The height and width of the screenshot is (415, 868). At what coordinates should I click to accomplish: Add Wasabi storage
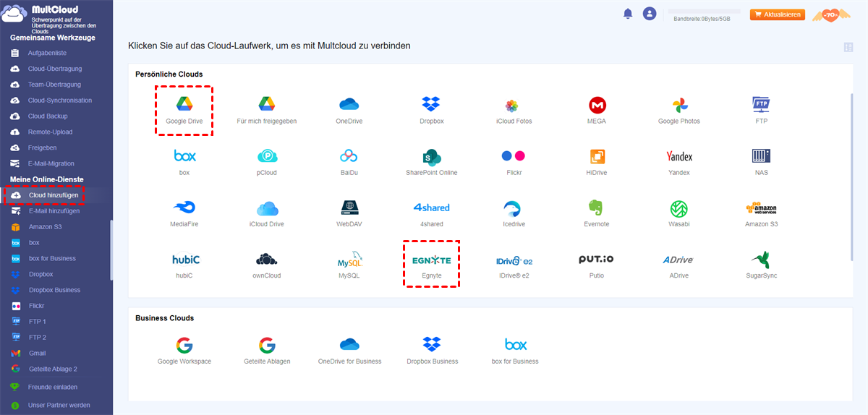tap(679, 208)
